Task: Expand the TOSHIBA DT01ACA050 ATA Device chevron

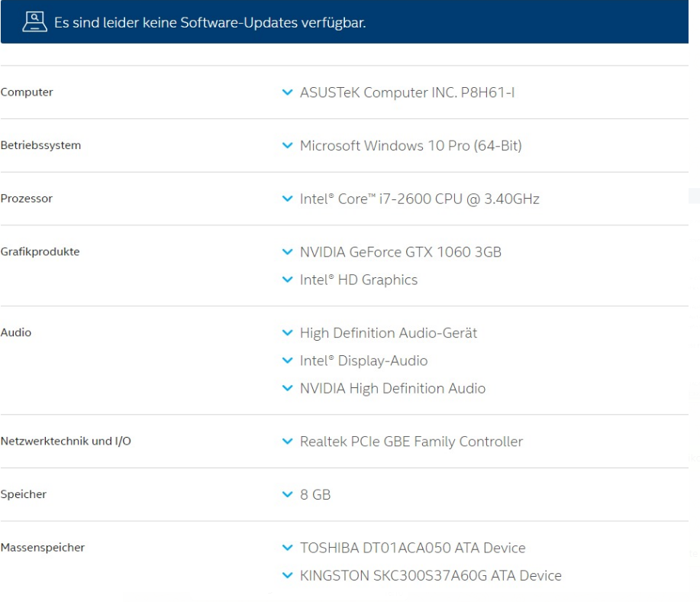Action: (x=288, y=548)
